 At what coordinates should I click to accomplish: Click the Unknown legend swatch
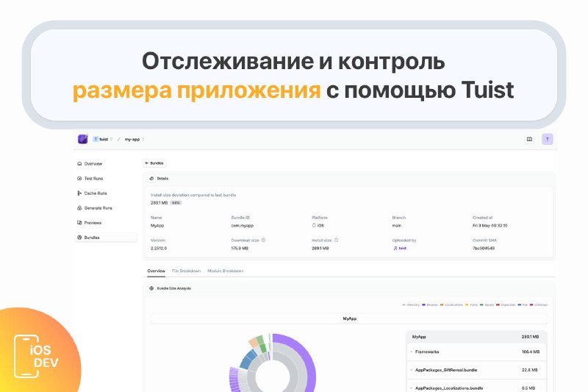531,305
